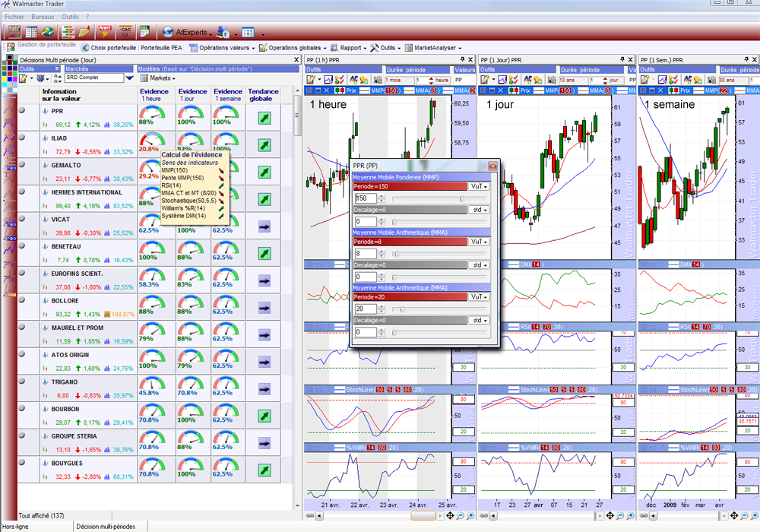Click the gear settings icon in Décisions panel Outils
760x532 pixels.
point(41,78)
